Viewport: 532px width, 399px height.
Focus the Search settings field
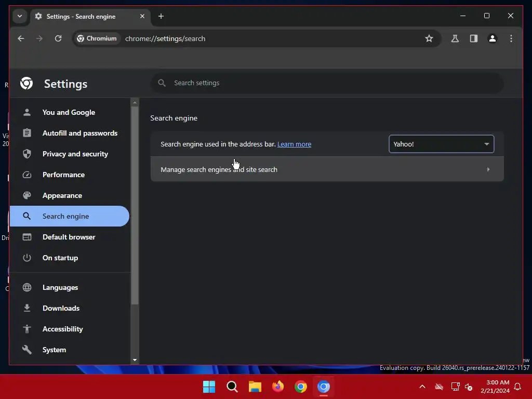click(327, 83)
